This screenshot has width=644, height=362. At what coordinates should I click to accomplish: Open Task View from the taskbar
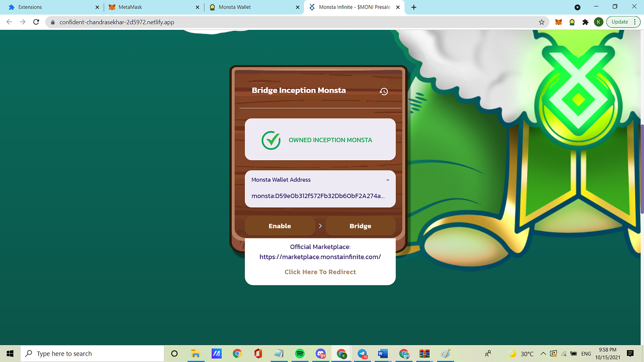click(174, 354)
